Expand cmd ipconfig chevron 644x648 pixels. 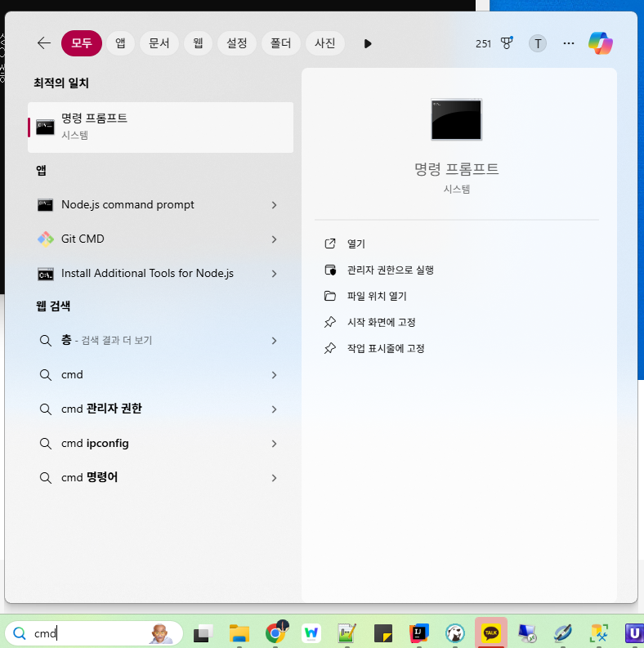[x=274, y=444]
